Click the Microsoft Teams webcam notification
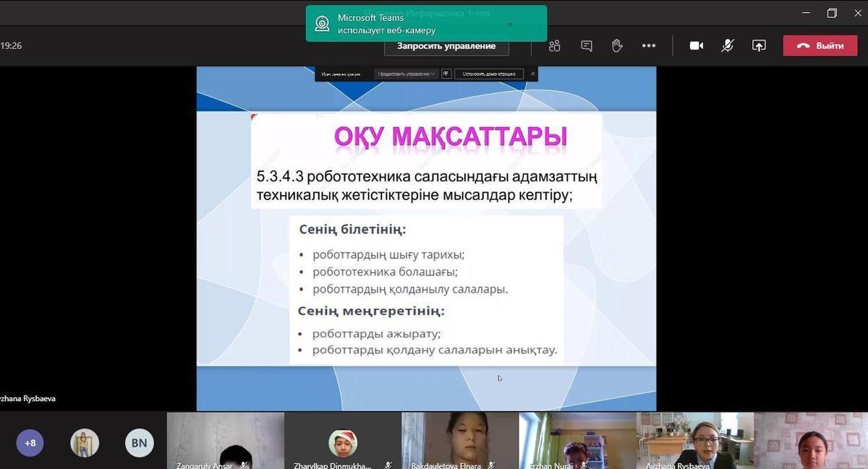868x469 pixels. tap(425, 24)
